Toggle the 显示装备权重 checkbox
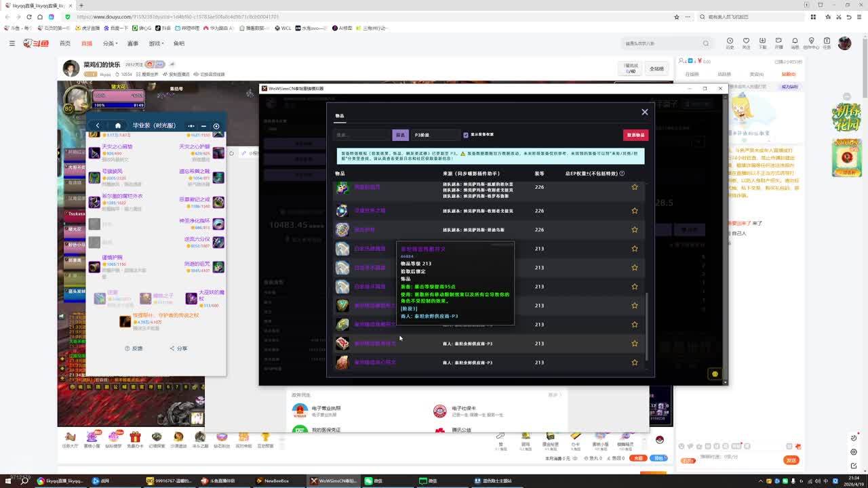The height and width of the screenshot is (488, 868). pos(466,135)
